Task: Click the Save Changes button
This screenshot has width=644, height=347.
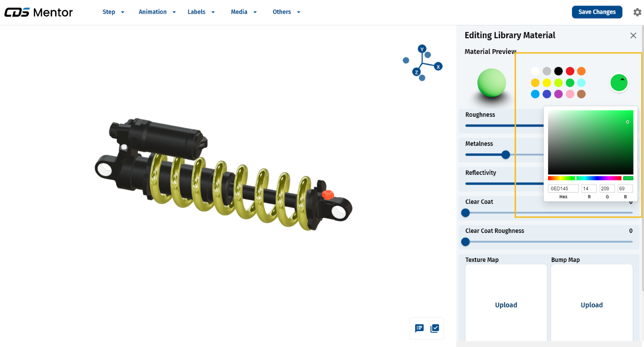Action: (x=597, y=12)
